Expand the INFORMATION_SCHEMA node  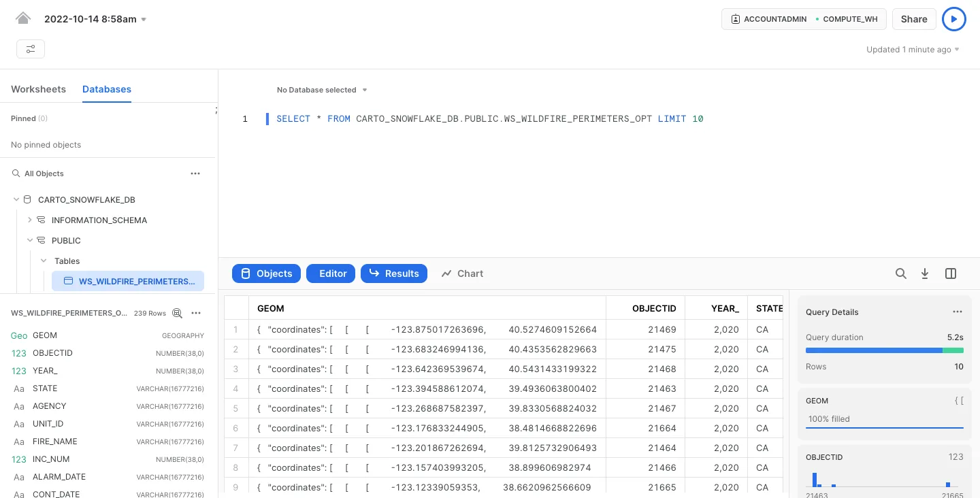pyautogui.click(x=30, y=220)
